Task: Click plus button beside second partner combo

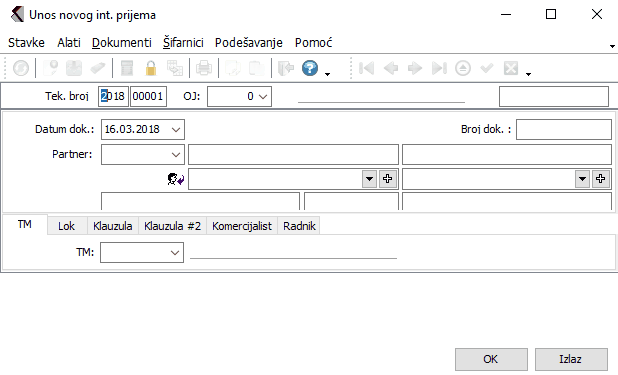Action: (x=601, y=179)
